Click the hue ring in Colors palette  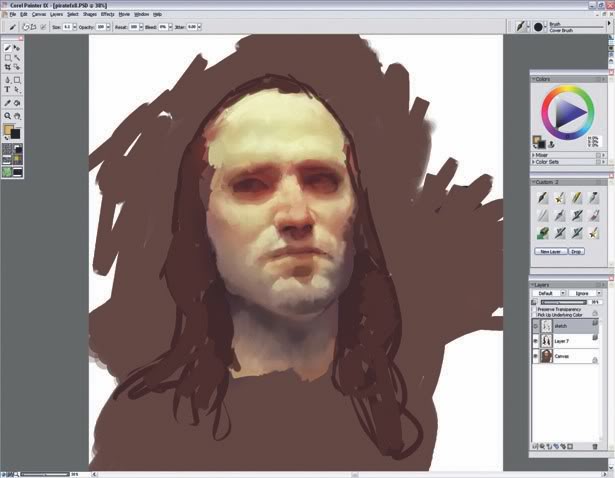[x=568, y=89]
